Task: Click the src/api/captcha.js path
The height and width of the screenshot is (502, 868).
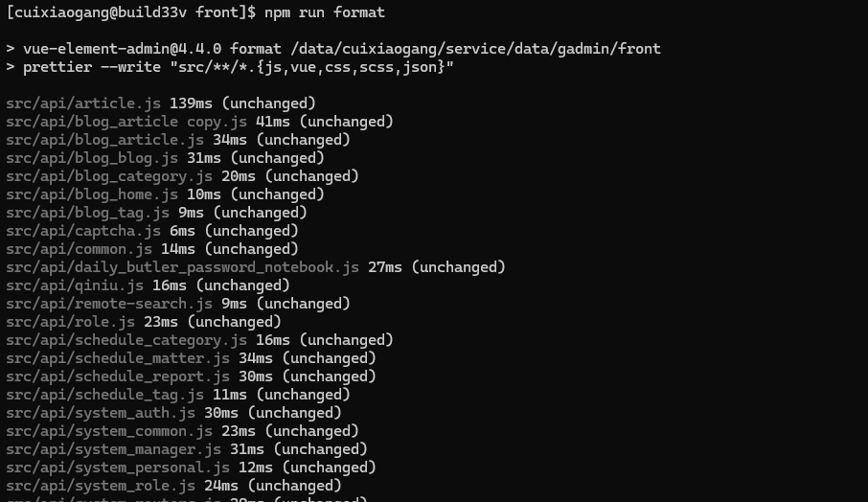Action: (x=83, y=231)
